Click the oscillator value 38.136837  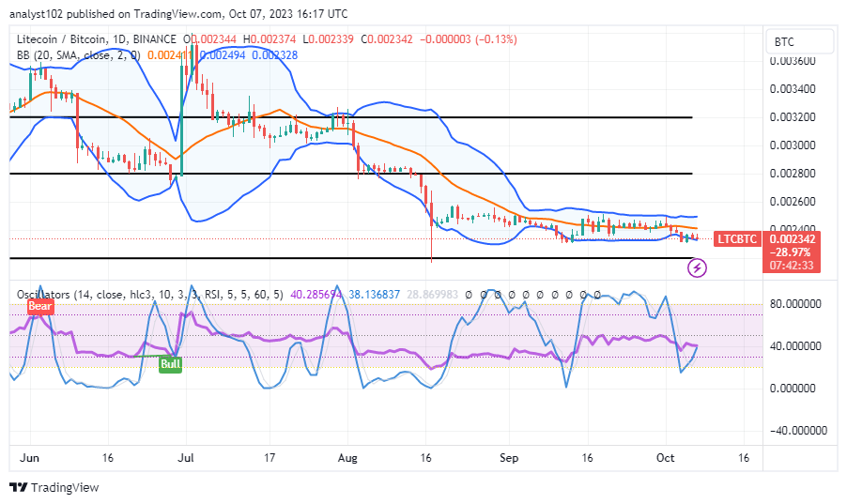pyautogui.click(x=375, y=295)
